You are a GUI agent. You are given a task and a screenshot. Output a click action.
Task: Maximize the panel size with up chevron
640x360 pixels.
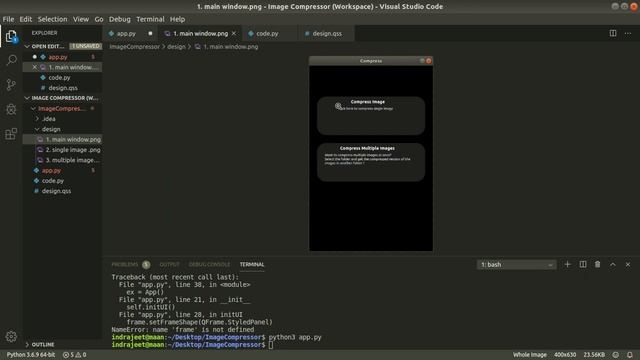[x=613, y=264]
